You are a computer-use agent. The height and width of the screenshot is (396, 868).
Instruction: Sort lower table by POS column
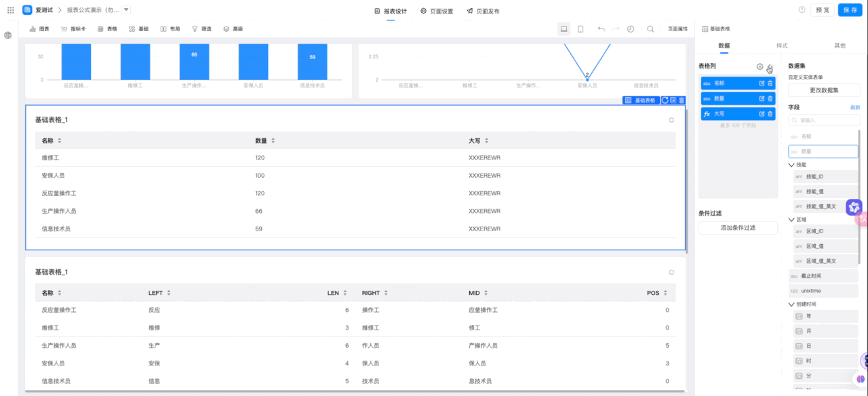click(x=666, y=293)
